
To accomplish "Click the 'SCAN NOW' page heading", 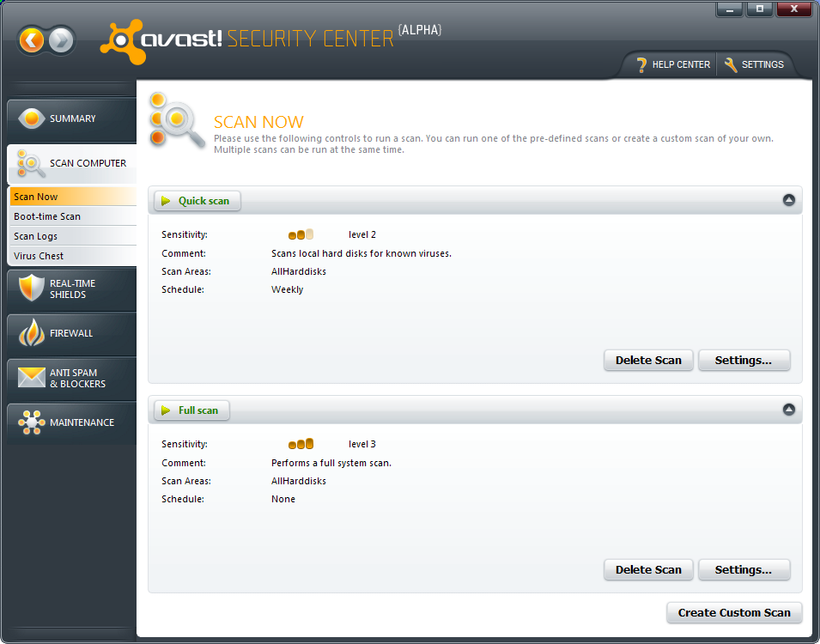I will 258,122.
